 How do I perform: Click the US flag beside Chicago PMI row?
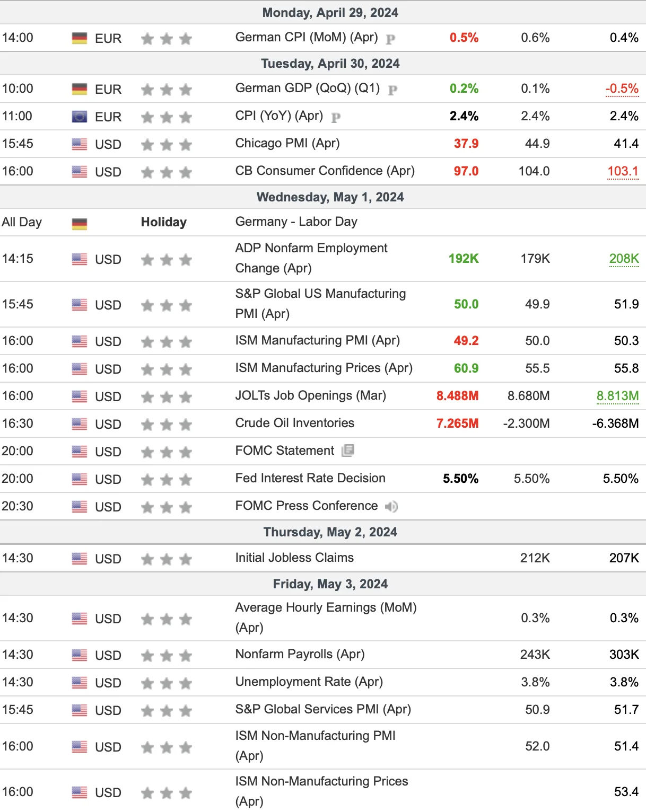tap(80, 144)
